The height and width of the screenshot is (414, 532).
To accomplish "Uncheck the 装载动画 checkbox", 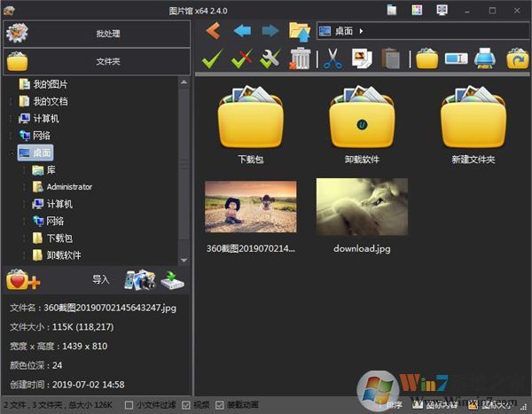I will pyautogui.click(x=220, y=405).
